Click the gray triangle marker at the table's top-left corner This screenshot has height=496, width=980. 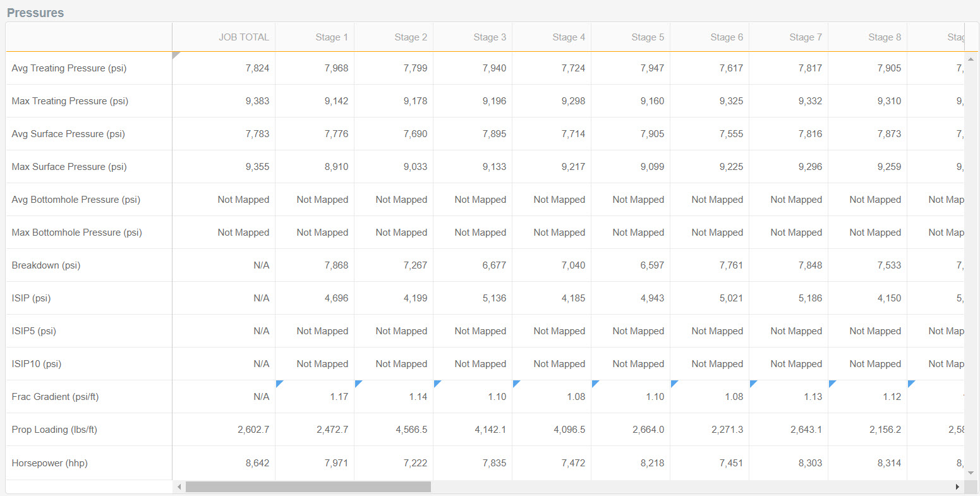(x=175, y=54)
